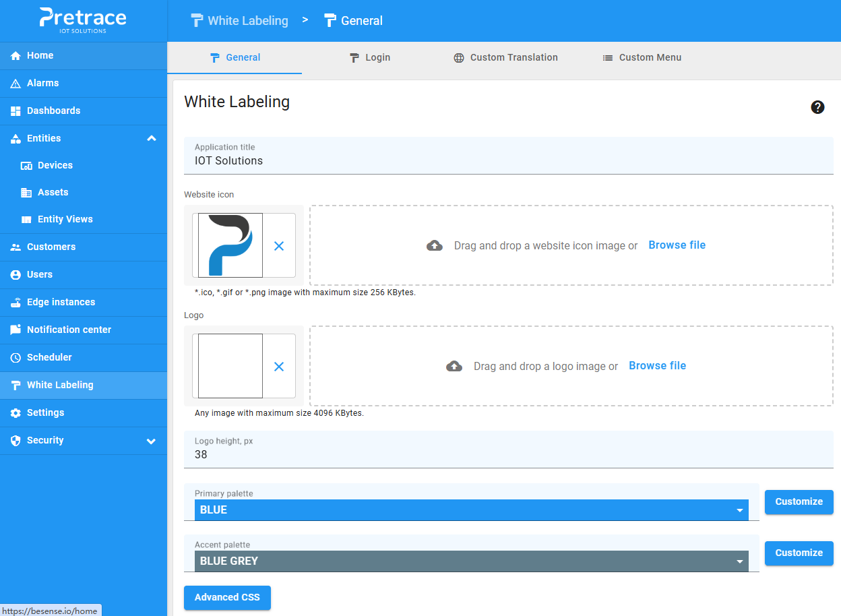Open Customers from the sidebar

click(x=84, y=247)
